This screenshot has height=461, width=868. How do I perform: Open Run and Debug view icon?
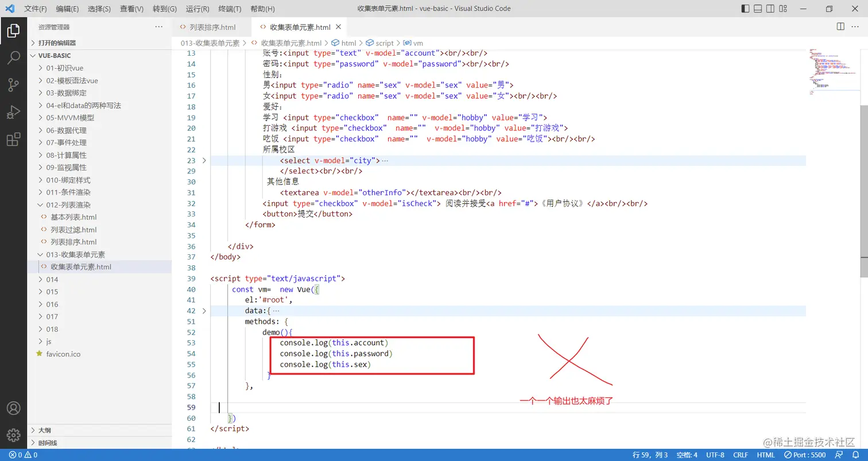[x=13, y=112]
